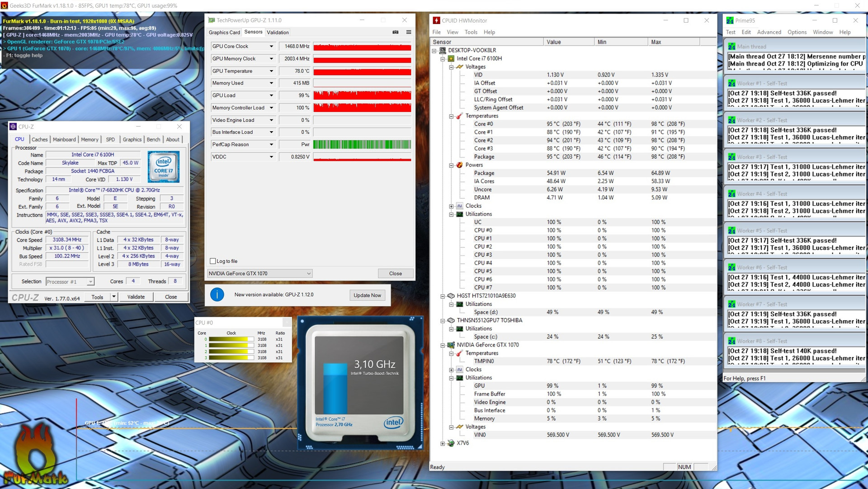Expand the X7V6 tree node

[x=443, y=443]
